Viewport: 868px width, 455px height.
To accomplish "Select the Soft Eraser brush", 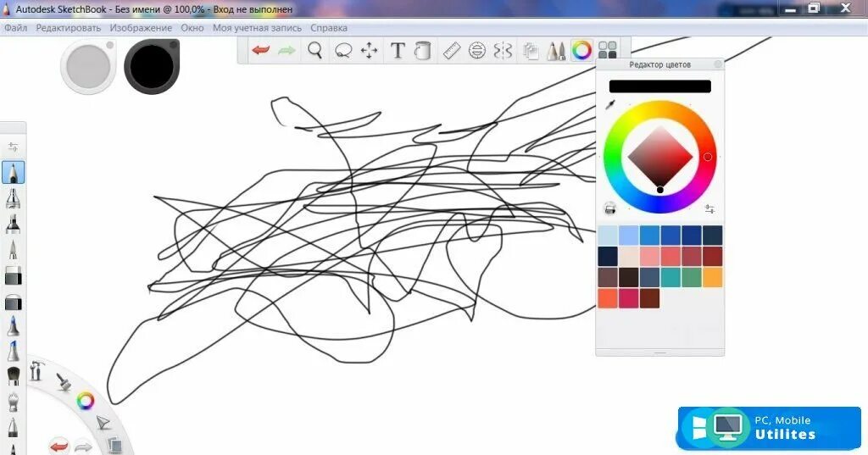I will tap(13, 302).
